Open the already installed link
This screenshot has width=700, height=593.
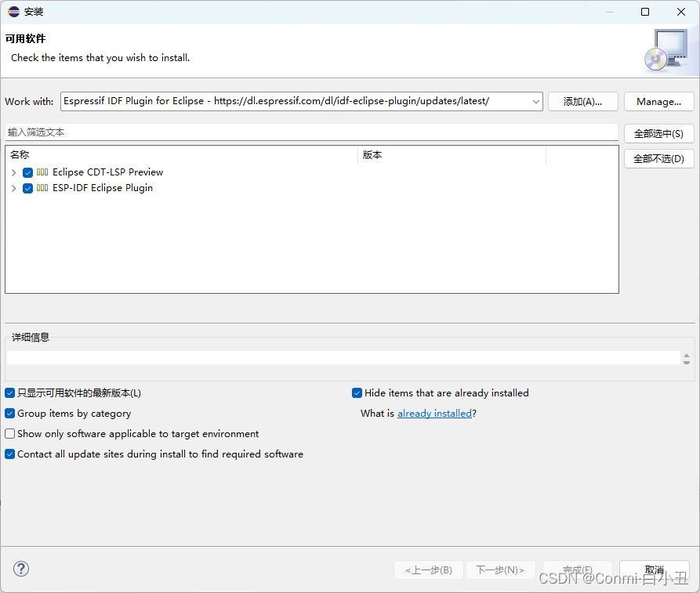tap(434, 413)
